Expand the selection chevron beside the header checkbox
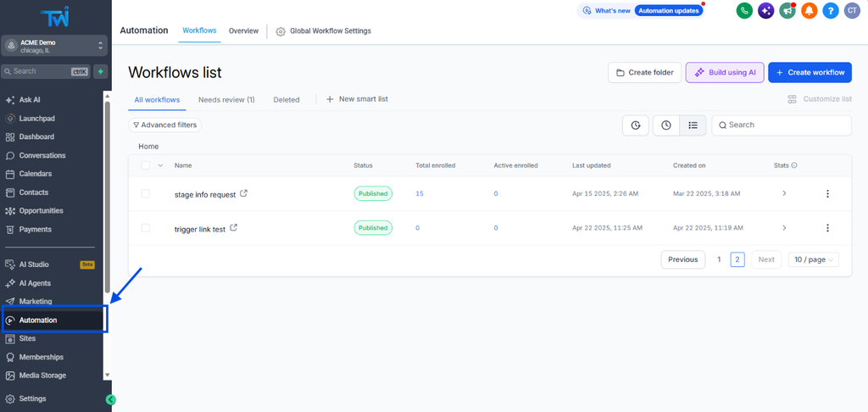 point(160,165)
